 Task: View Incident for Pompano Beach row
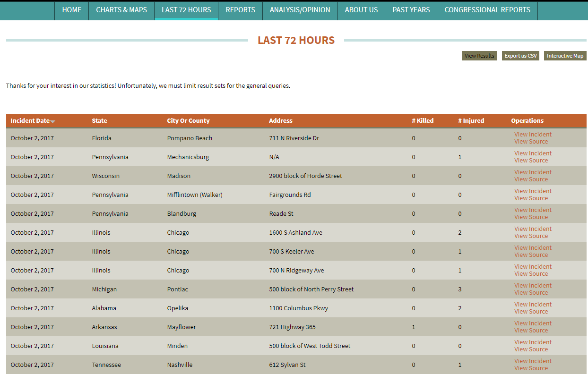click(533, 135)
